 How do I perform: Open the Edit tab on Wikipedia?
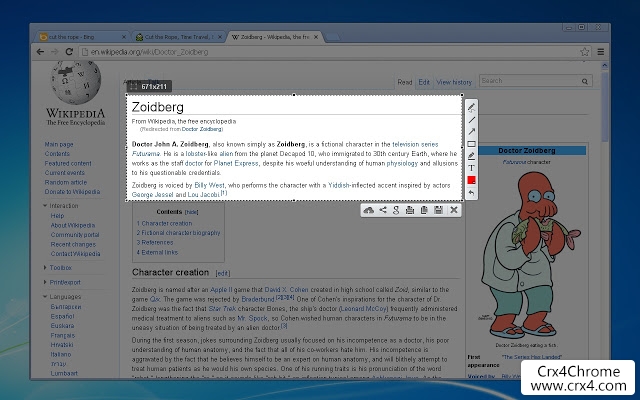coord(424,82)
